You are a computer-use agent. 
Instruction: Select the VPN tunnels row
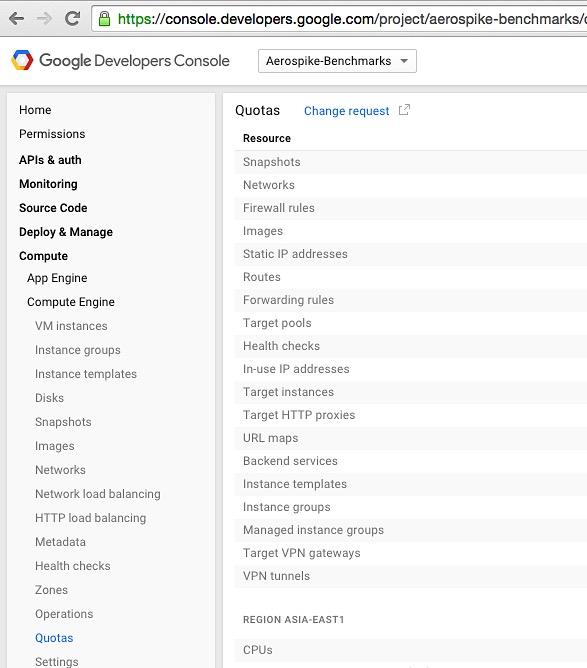[411, 576]
